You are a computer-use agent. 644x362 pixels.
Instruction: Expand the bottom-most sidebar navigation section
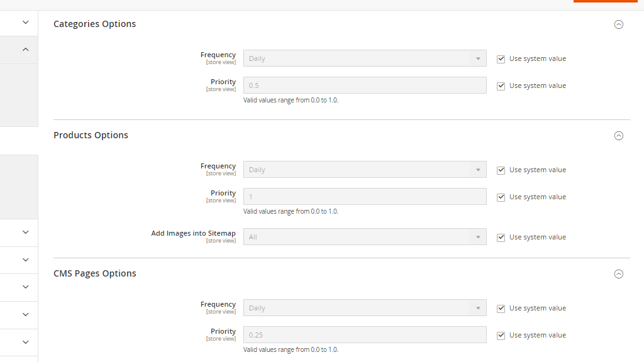tap(25, 342)
